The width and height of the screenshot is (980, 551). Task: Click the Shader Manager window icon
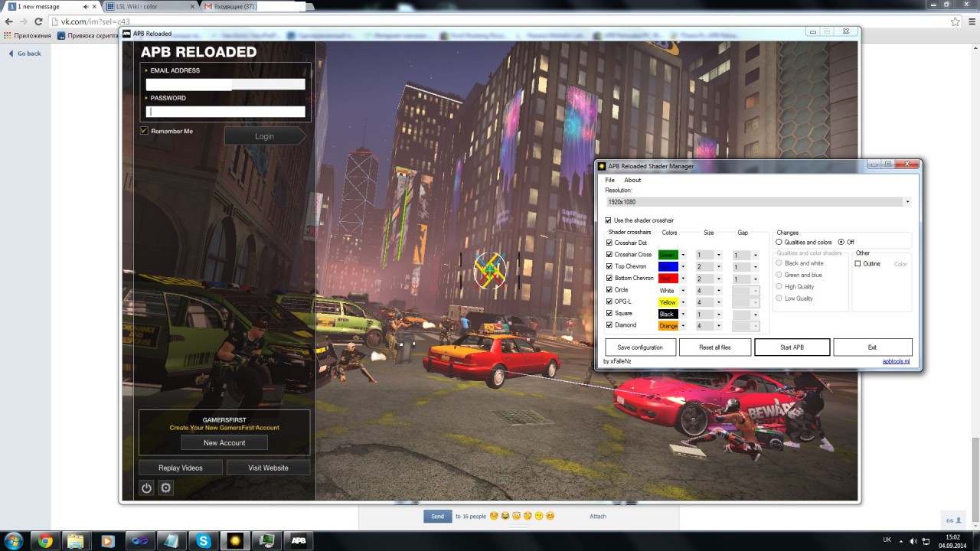(603, 166)
